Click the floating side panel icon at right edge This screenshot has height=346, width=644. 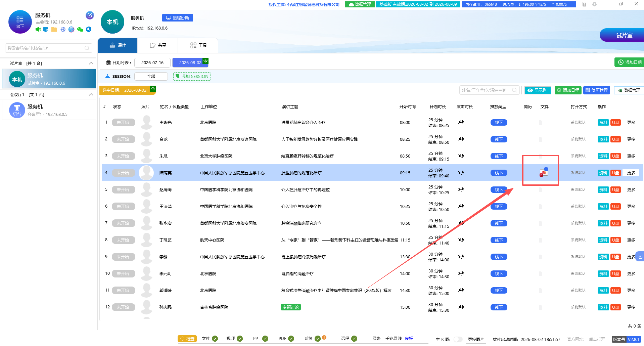tap(640, 256)
